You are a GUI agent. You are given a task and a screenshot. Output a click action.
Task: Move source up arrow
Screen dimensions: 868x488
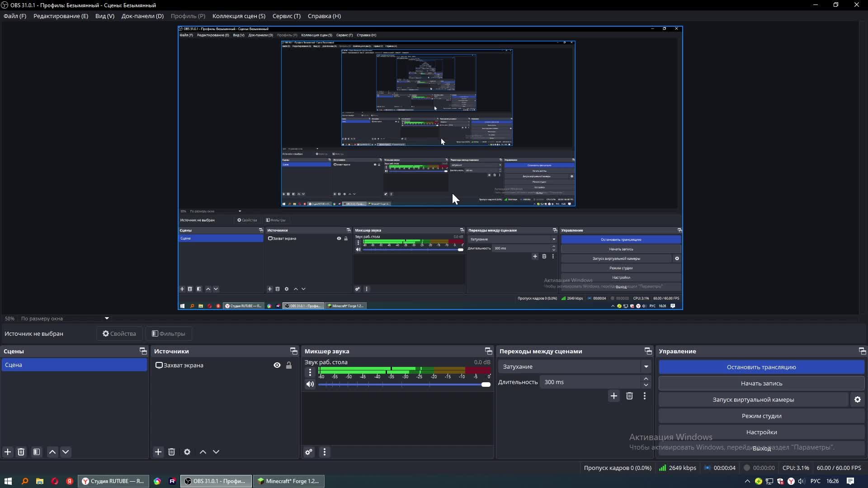pos(203,452)
